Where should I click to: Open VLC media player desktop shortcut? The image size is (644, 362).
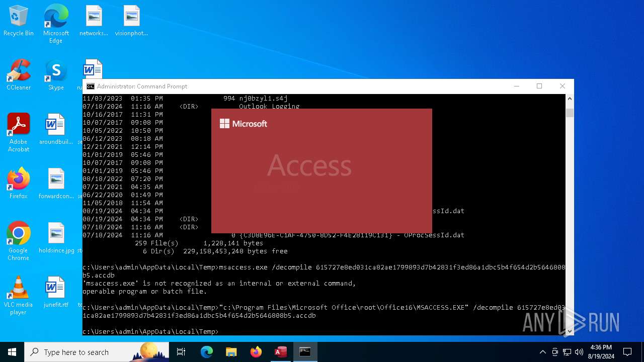[x=19, y=296]
